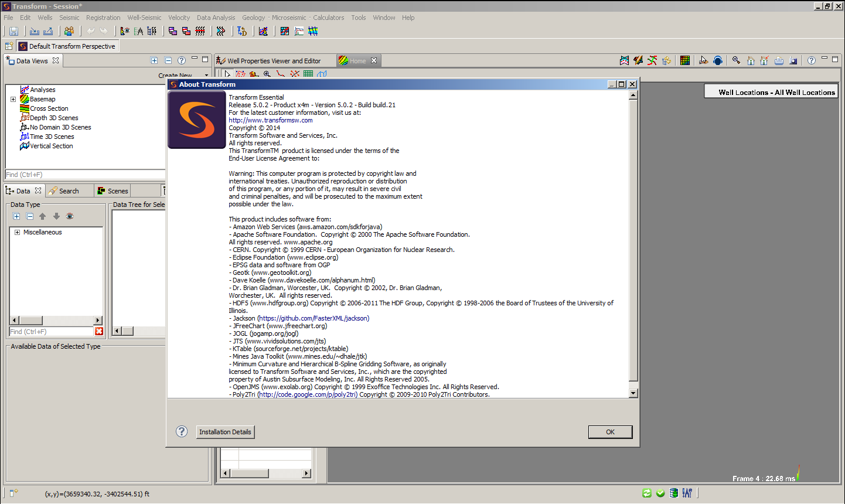Image resolution: width=845 pixels, height=504 pixels.
Task: Click the OK button in About dialog
Action: pos(610,432)
